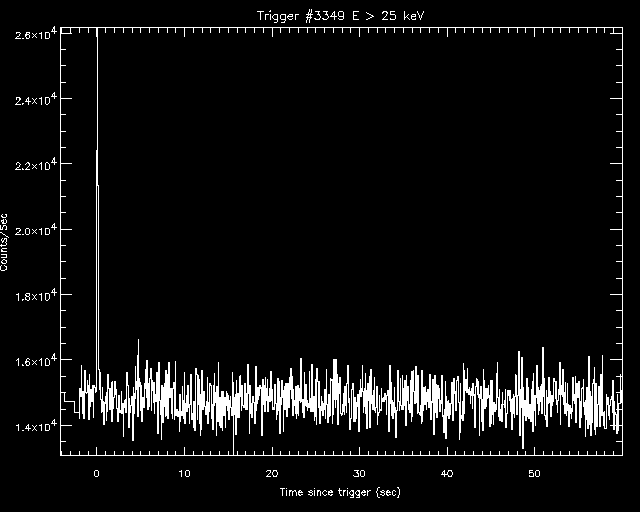Select the y-axis value 2.2×10^4

pyautogui.click(x=35, y=164)
